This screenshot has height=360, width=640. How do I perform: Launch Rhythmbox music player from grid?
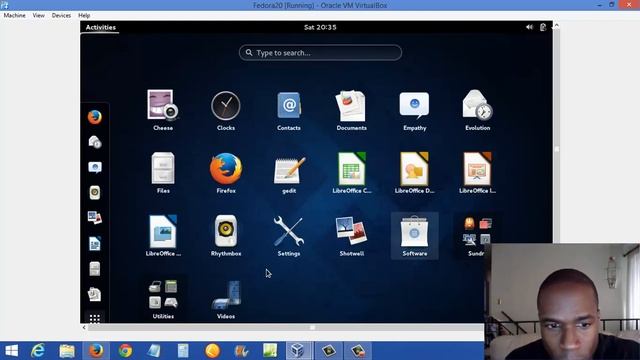(226, 236)
